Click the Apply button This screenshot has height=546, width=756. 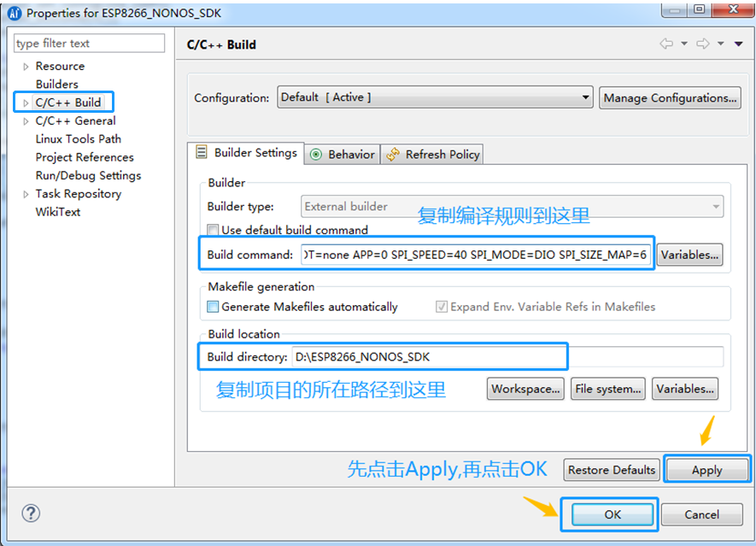(x=706, y=470)
